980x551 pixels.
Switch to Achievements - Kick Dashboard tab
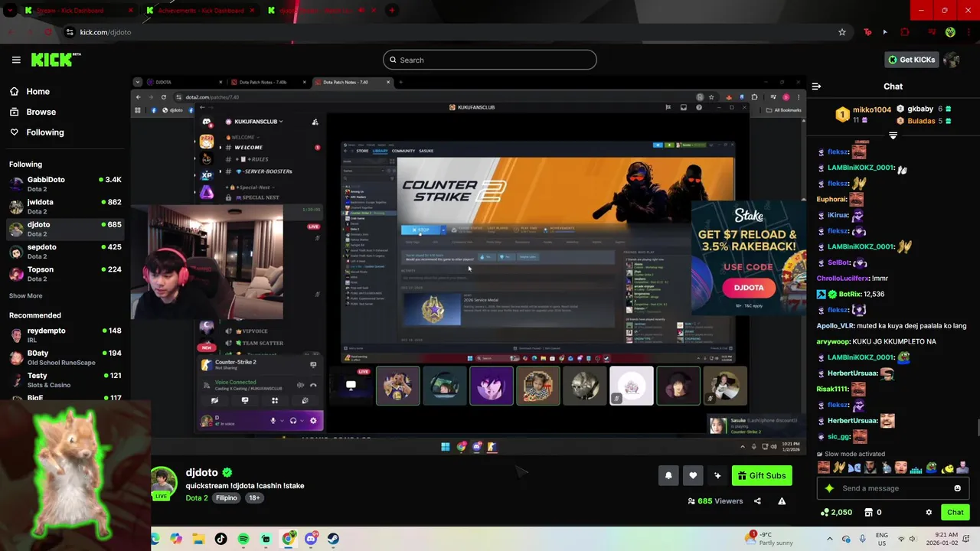point(201,11)
